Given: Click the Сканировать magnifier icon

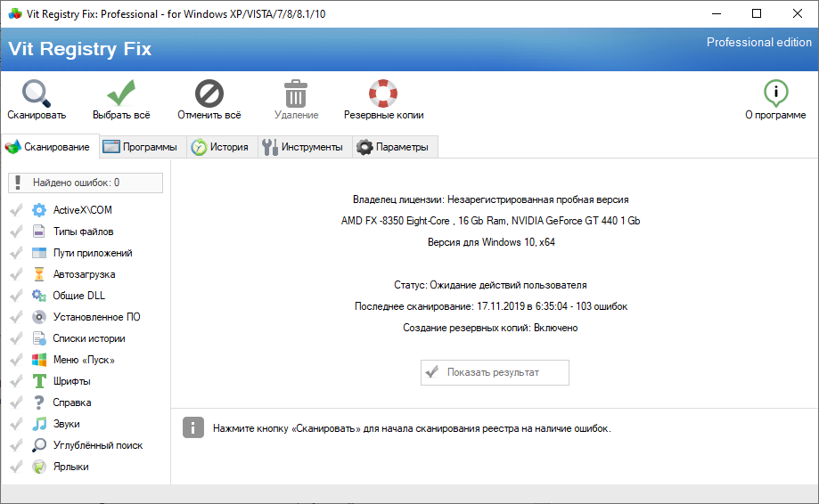Looking at the screenshot, I should click(x=36, y=93).
